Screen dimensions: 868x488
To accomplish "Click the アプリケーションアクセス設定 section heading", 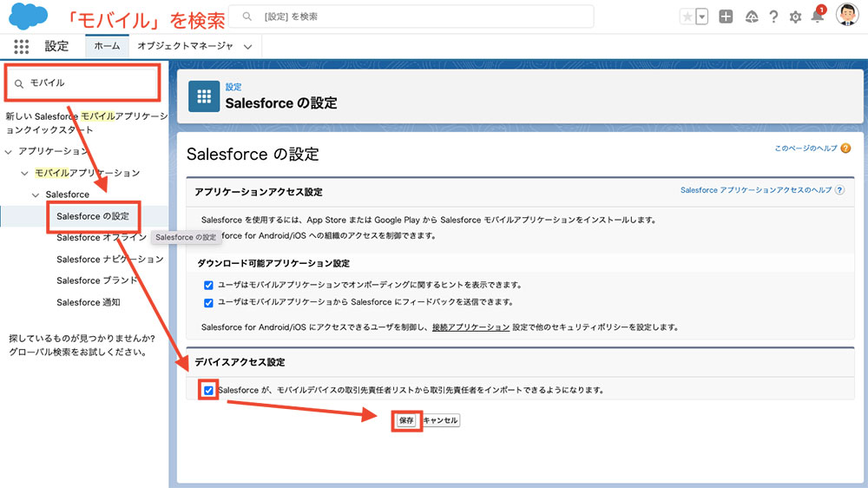I will coord(259,192).
